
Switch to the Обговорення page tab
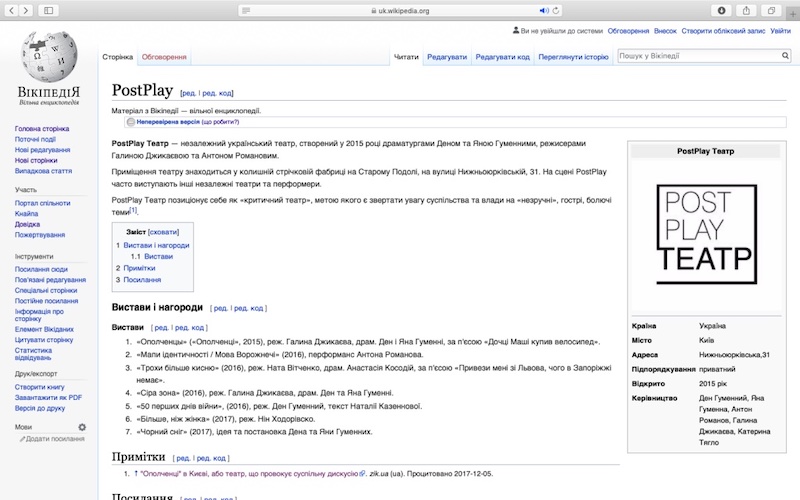tap(164, 57)
